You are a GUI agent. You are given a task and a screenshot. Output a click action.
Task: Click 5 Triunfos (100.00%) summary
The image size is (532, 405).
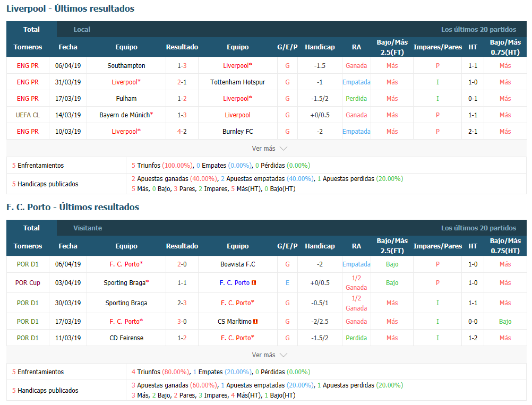point(162,166)
